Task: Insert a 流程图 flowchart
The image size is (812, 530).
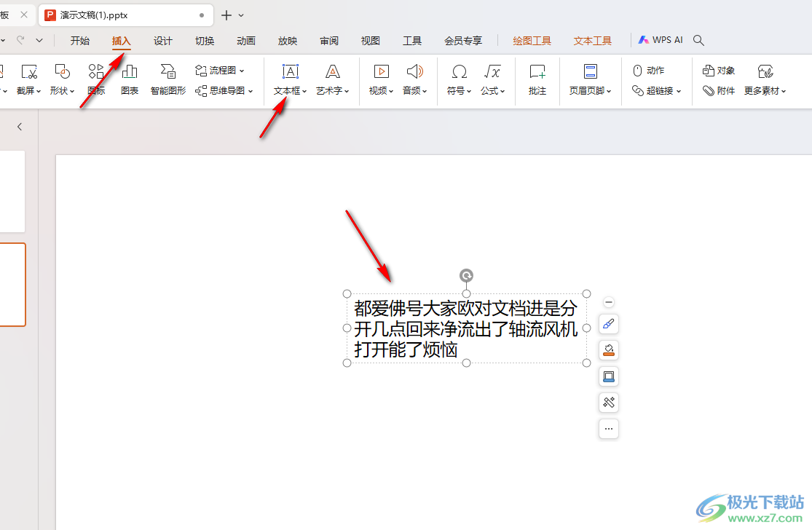Action: point(219,71)
